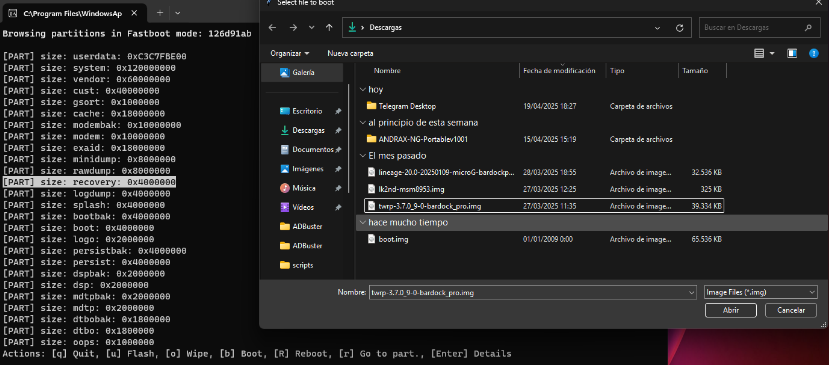This screenshot has width=829, height=365.
Task: Collapse hace mucho tiempo group
Action: pos(362,223)
